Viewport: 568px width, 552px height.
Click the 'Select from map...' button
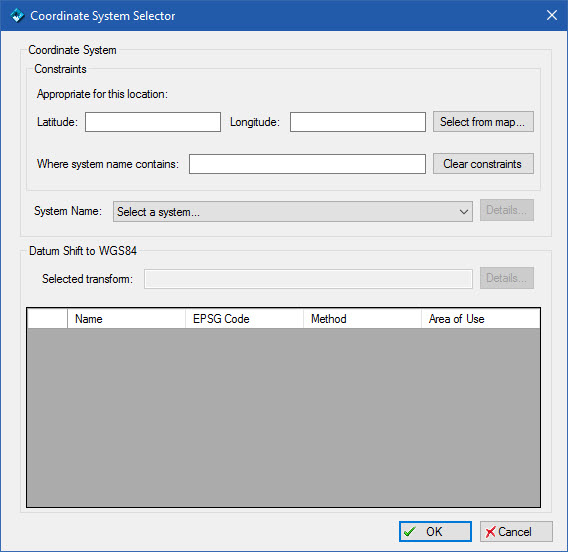[483, 122]
